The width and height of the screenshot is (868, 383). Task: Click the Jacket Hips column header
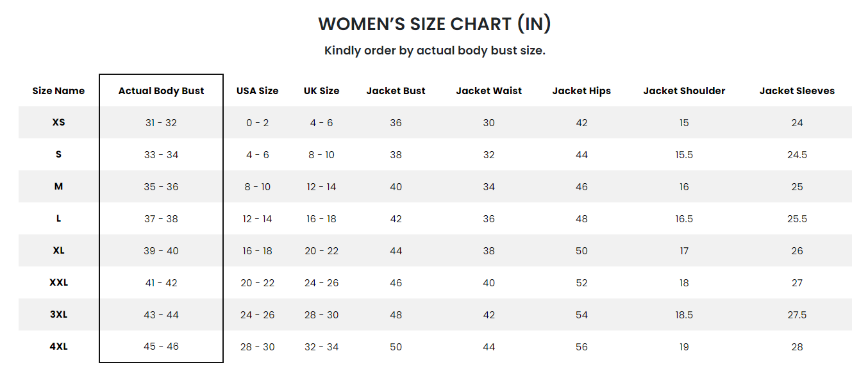click(581, 91)
